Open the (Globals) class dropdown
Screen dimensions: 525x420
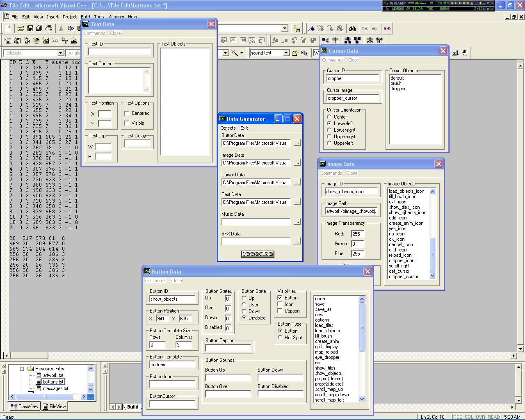tap(61, 53)
